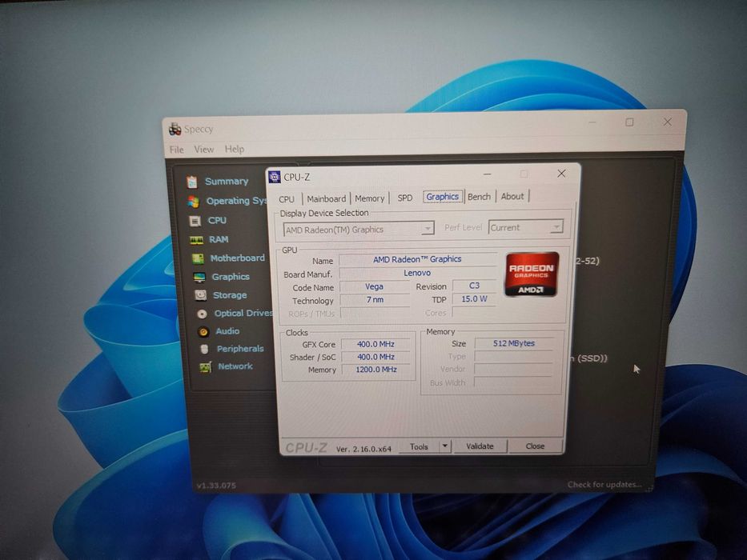Click the GPU Name field AMD Radeon Graphics
The width and height of the screenshot is (747, 560).
pyautogui.click(x=417, y=259)
